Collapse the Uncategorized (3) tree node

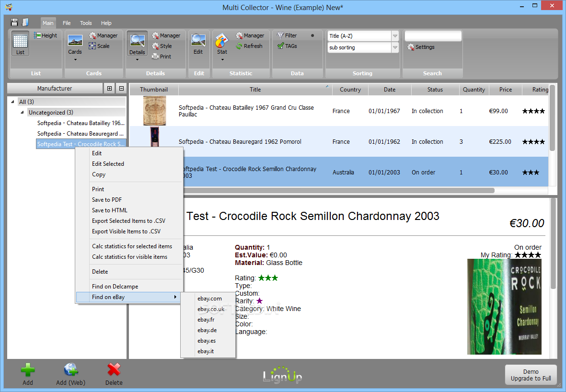pyautogui.click(x=22, y=112)
